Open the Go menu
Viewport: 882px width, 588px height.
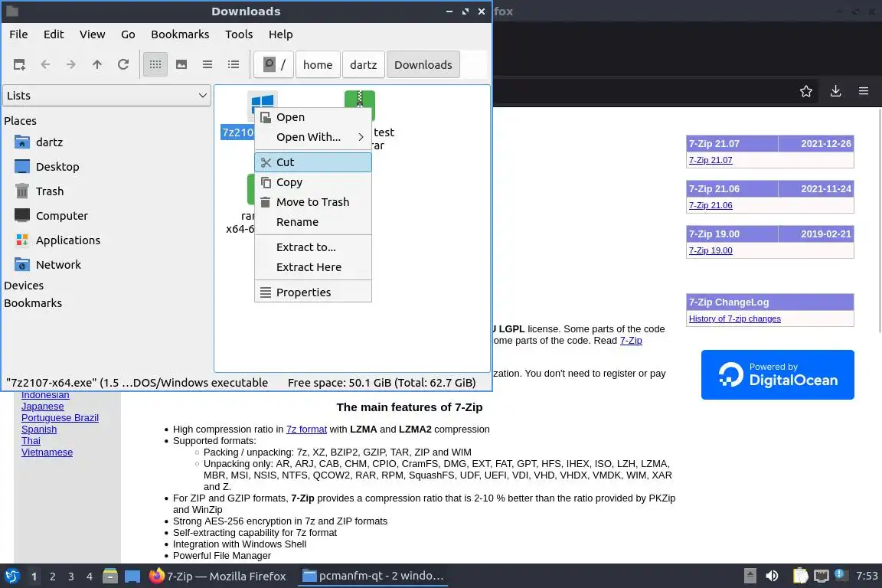(x=129, y=34)
